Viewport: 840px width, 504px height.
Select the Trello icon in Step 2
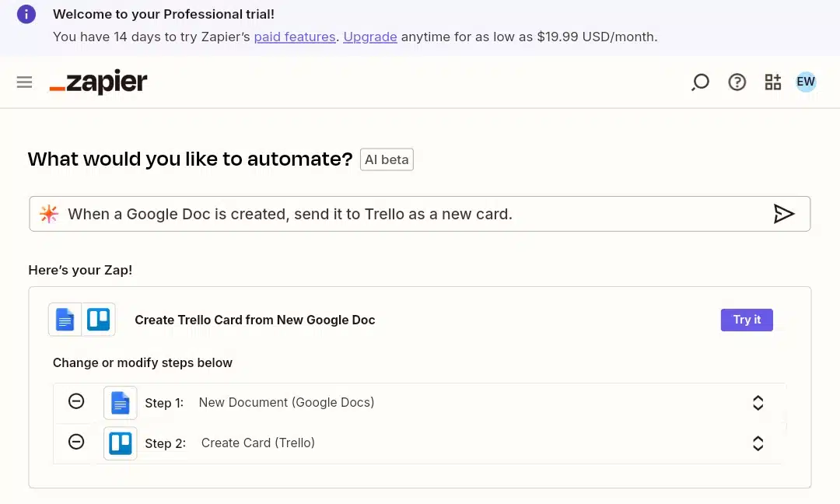(120, 443)
